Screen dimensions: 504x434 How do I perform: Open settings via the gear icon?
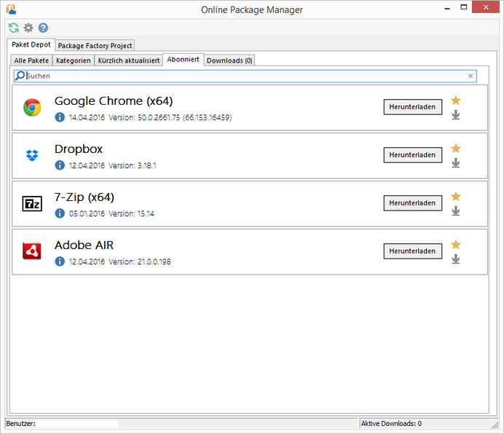coord(28,28)
